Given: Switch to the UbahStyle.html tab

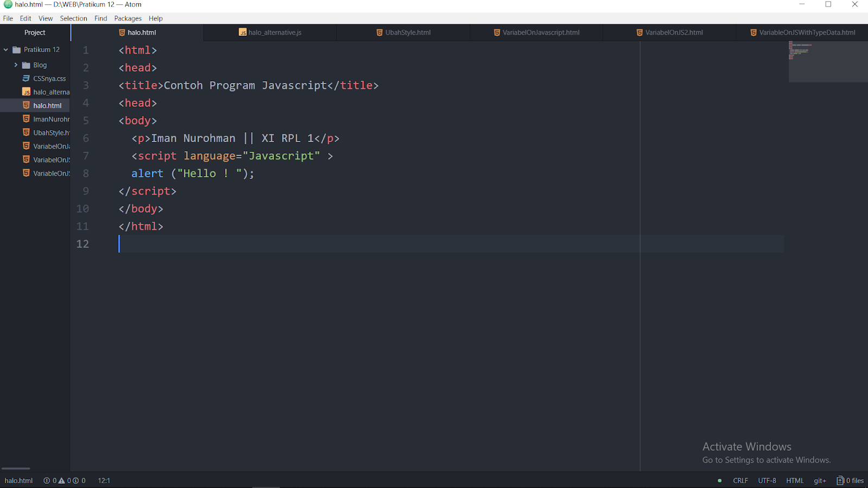Looking at the screenshot, I should [x=407, y=33].
